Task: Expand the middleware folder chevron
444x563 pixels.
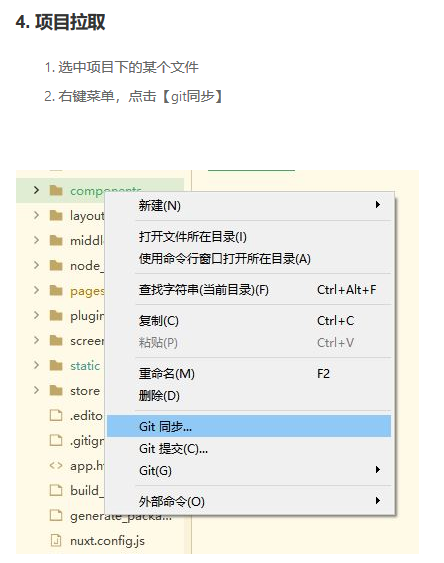Action: [x=36, y=240]
